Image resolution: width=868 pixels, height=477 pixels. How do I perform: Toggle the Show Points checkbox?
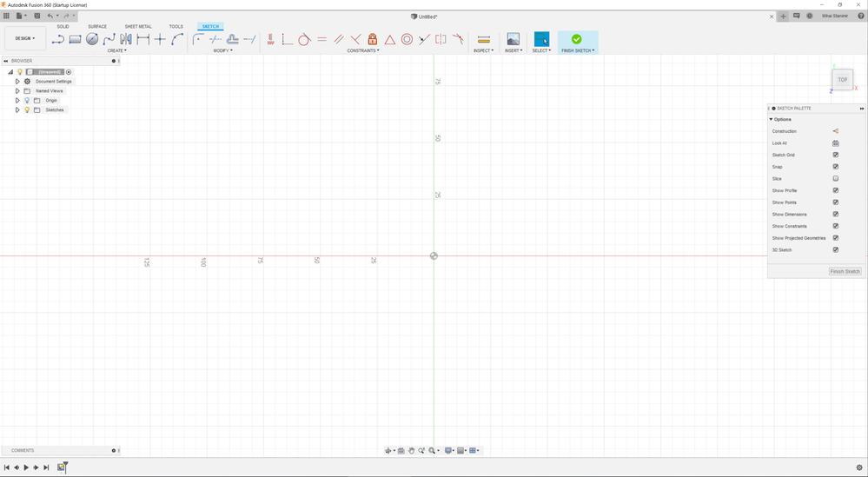point(835,202)
